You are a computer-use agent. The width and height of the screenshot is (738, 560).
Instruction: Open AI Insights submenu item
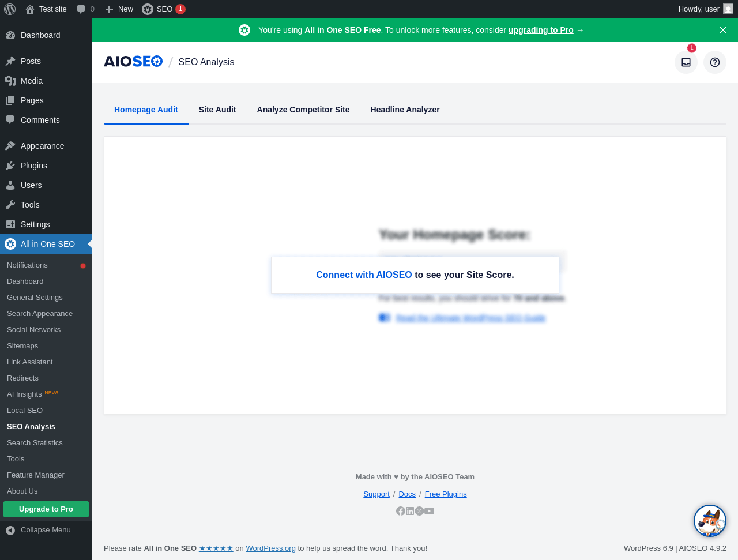(46, 394)
